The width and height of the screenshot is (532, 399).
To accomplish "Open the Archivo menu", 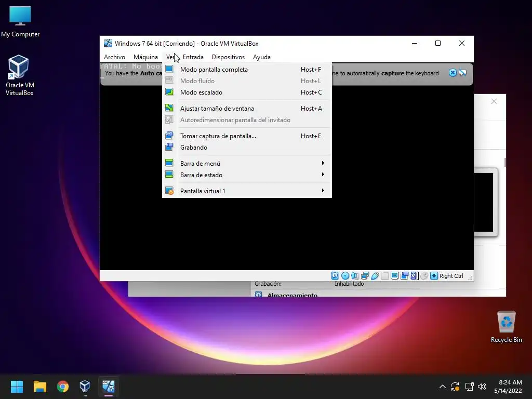I will click(114, 57).
